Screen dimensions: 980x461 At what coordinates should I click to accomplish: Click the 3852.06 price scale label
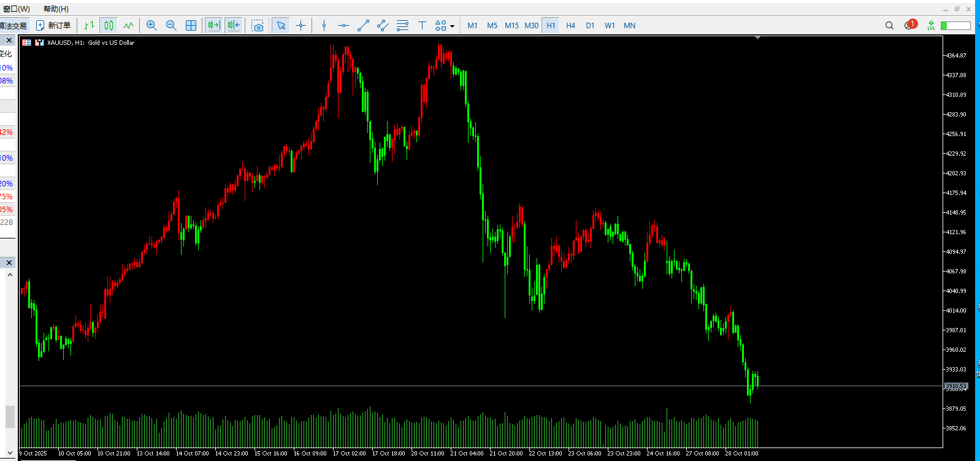point(955,428)
